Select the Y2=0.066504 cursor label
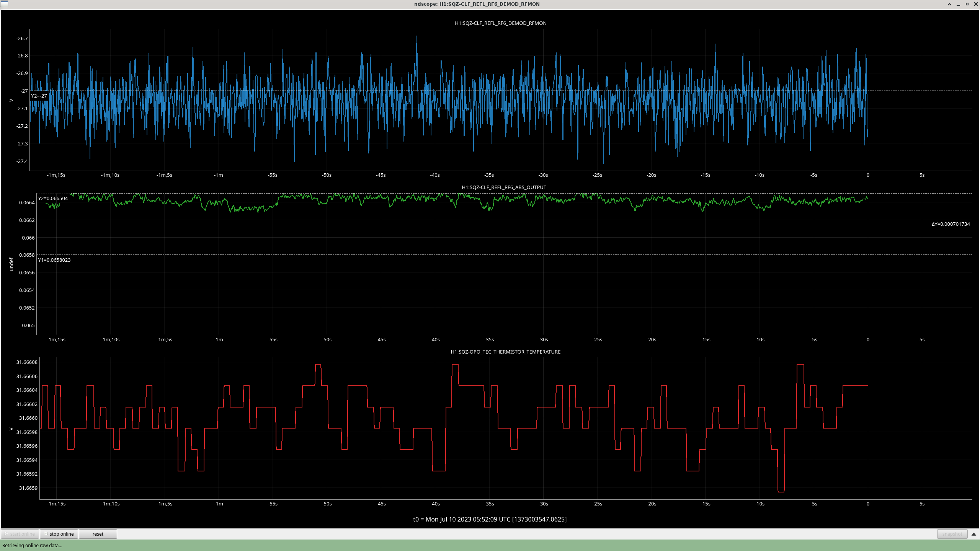 tap(53, 198)
